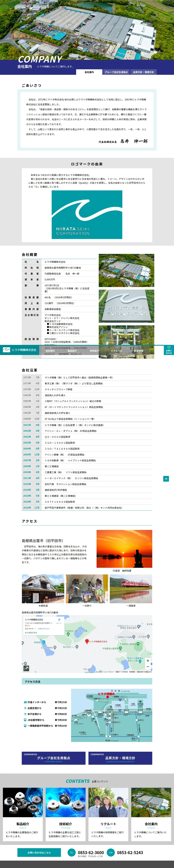Click the red ヒラタ精機 map pin
Screen dimensions: 174x868
(x=87, y=642)
